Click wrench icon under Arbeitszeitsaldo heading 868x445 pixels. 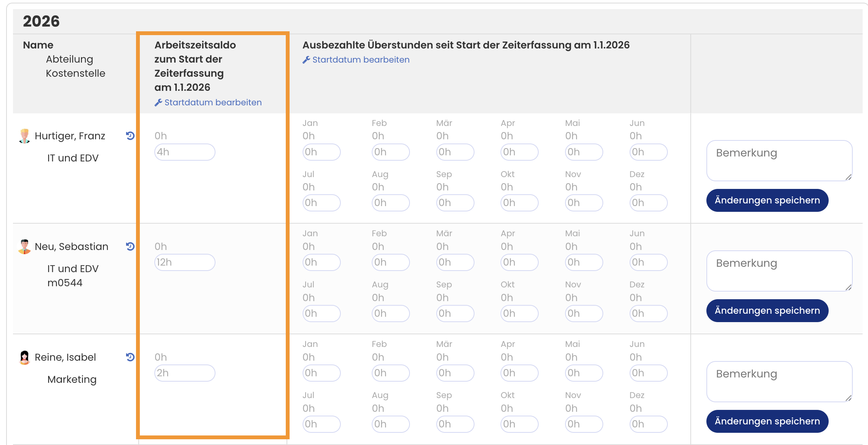(x=158, y=103)
